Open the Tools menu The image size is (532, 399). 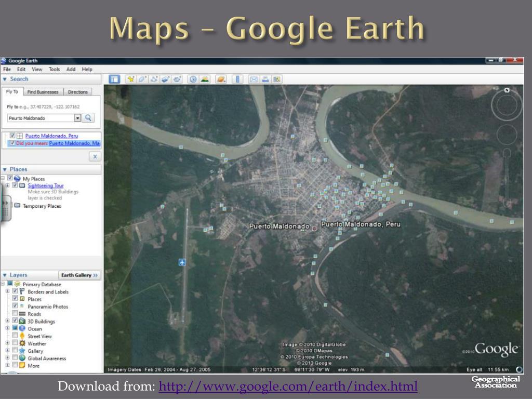(54, 69)
